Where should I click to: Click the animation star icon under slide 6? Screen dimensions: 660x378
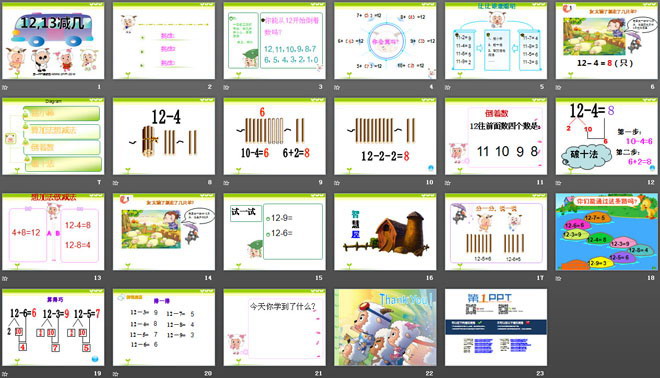[x=559, y=87]
